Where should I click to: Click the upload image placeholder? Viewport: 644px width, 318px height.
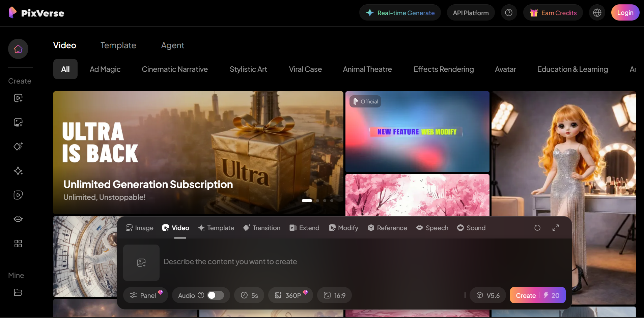(x=141, y=263)
